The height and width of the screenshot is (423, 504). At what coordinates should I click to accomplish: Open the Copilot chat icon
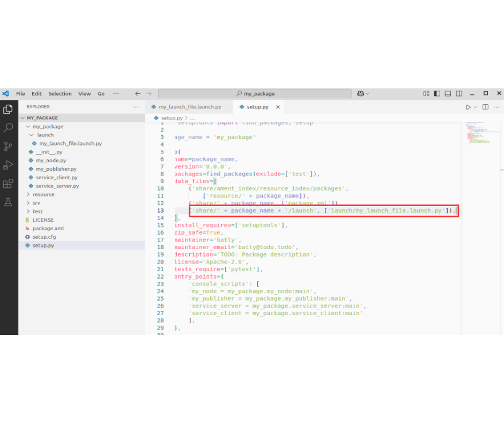tap(360, 93)
